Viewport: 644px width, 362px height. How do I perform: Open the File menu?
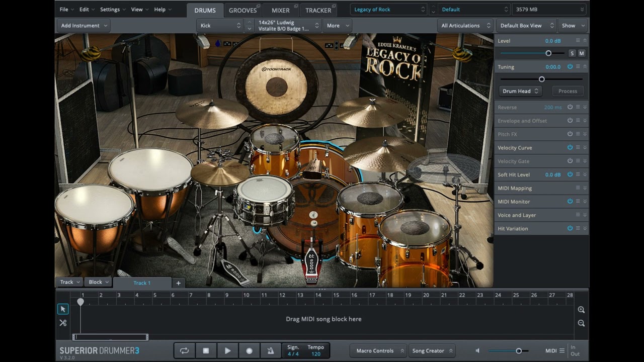66,10
